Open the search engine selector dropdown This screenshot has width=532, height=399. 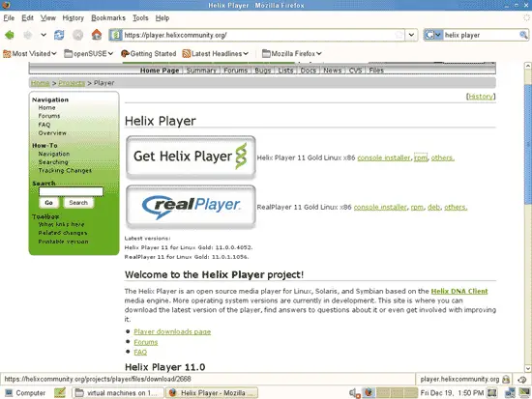[x=433, y=35]
